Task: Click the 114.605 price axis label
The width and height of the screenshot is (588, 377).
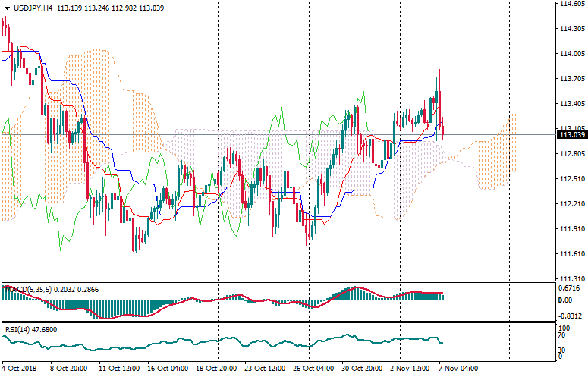Action: click(571, 4)
